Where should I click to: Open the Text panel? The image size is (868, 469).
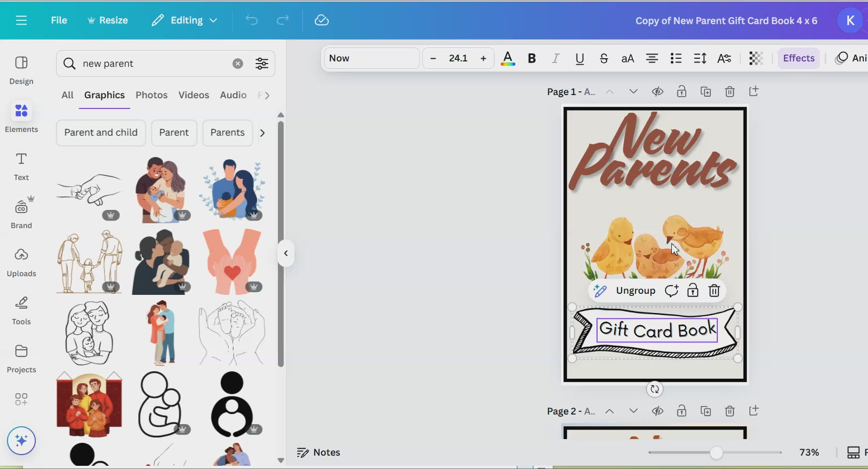click(21, 166)
